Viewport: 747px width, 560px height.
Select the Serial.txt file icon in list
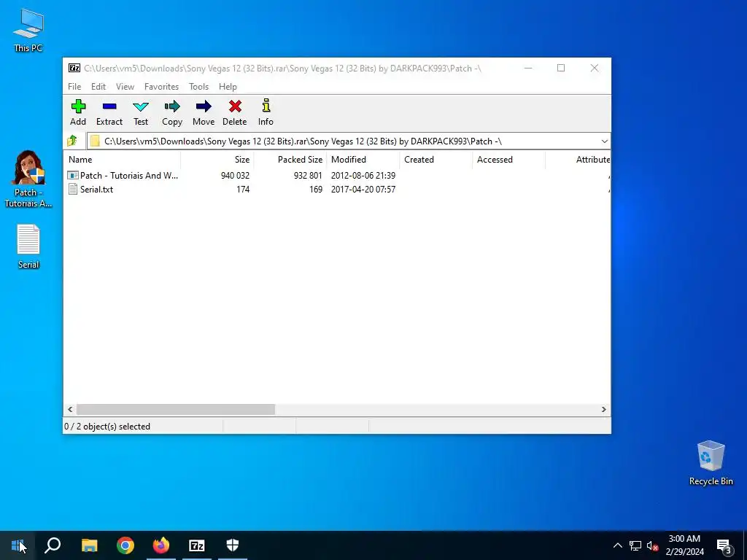tap(73, 190)
